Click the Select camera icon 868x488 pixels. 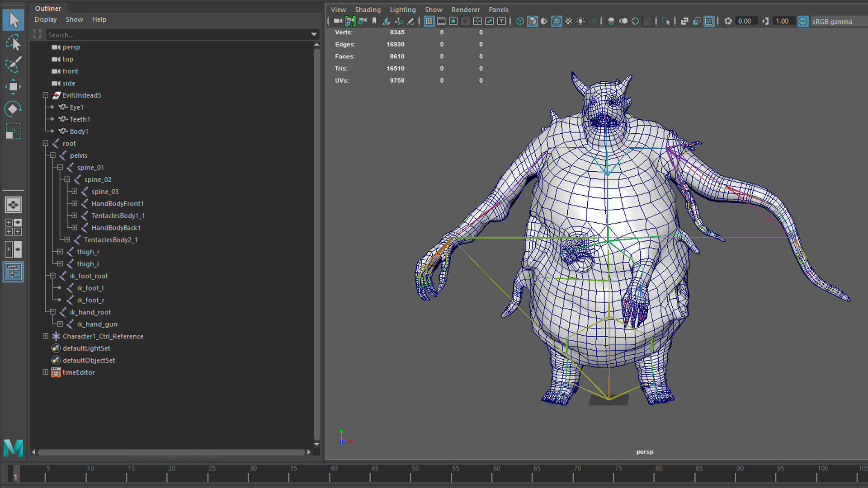click(338, 21)
